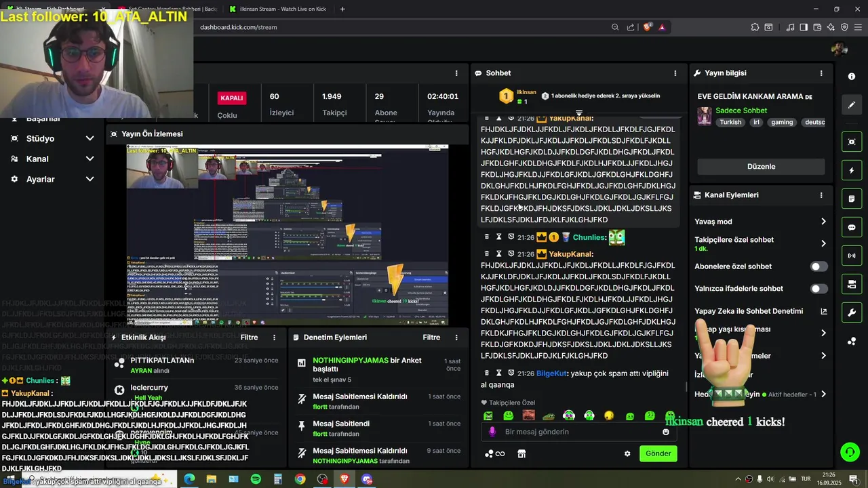The image size is (868, 488).
Task: Toggle Abonelere özel sohbet switch
Action: (819, 266)
